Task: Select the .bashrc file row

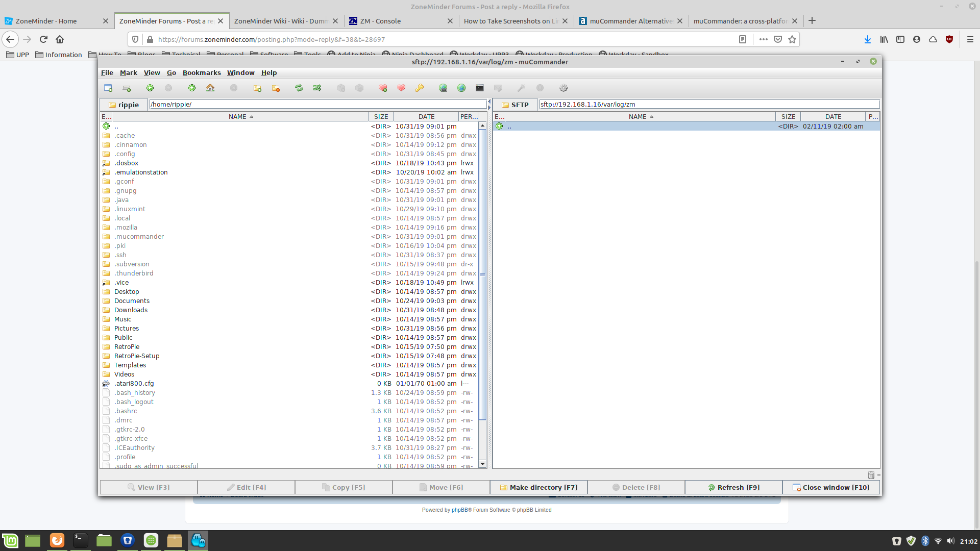Action: (x=289, y=411)
